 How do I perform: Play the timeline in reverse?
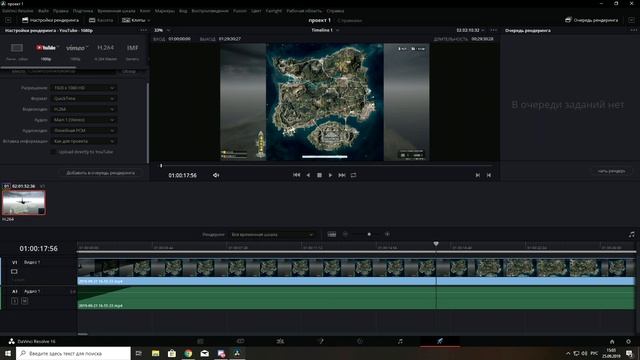coord(308,175)
